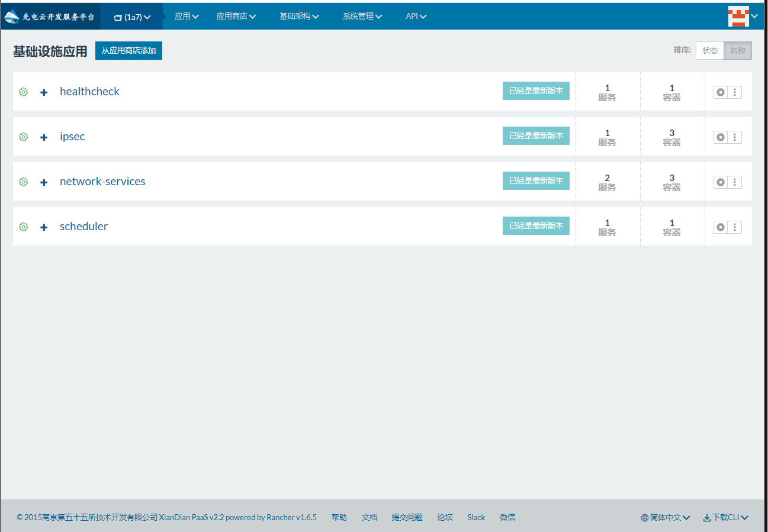Stop the healthcheck stack
Image resolution: width=768 pixels, height=532 pixels.
tap(720, 92)
